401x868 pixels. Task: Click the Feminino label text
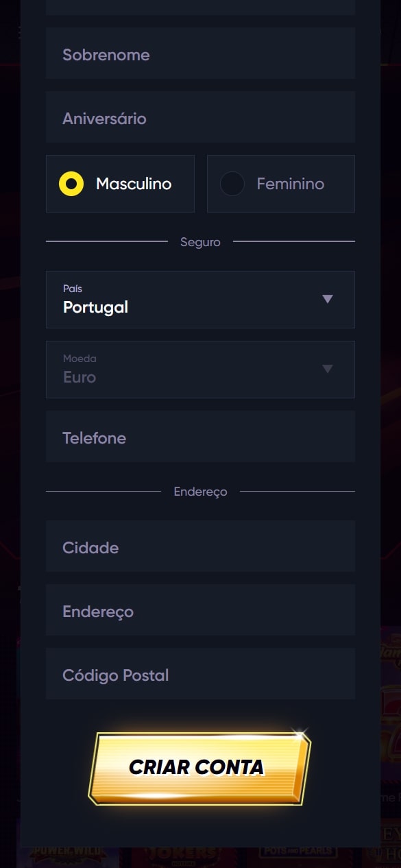tap(290, 184)
